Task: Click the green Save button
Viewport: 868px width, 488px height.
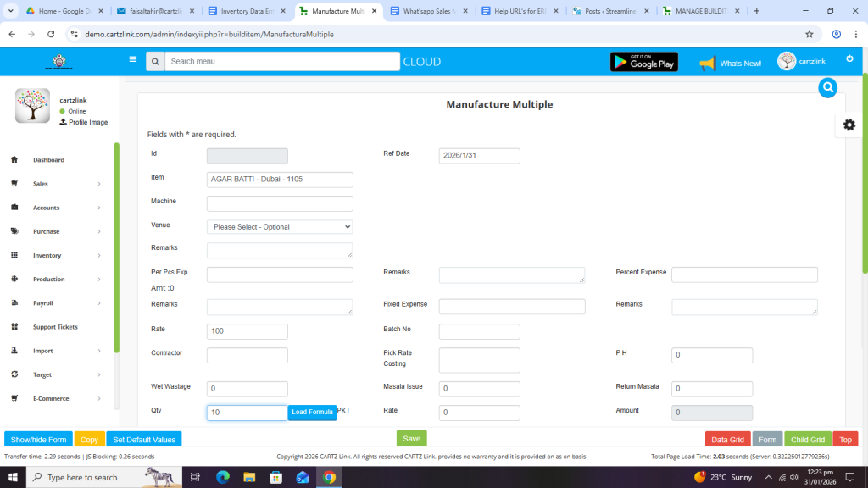Action: pyautogui.click(x=411, y=439)
